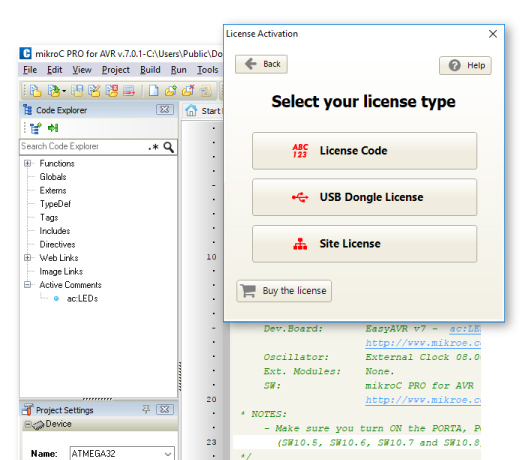Select Externs in the Code Explorer tree

coord(53,190)
